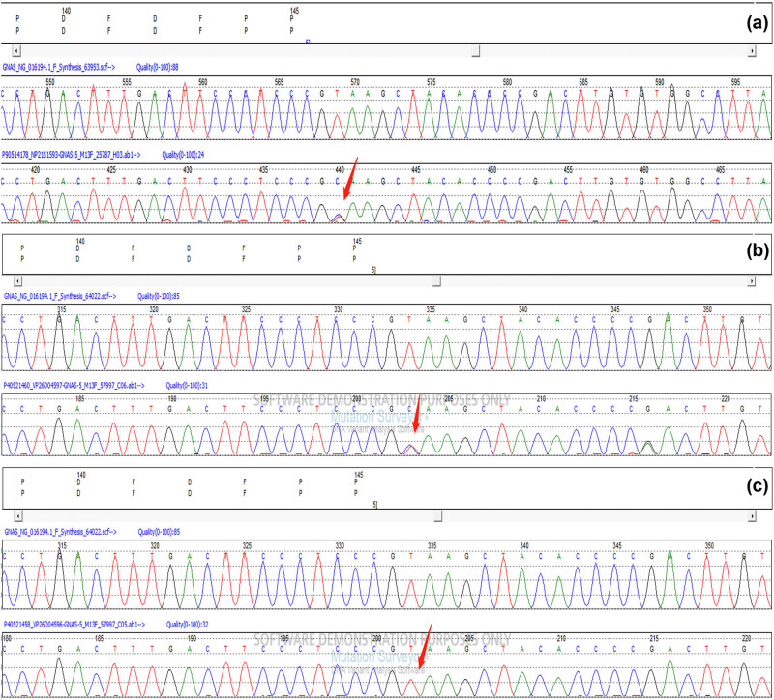Open the P40521460_VP26D04597 C06.ab1 file label

coord(74,385)
